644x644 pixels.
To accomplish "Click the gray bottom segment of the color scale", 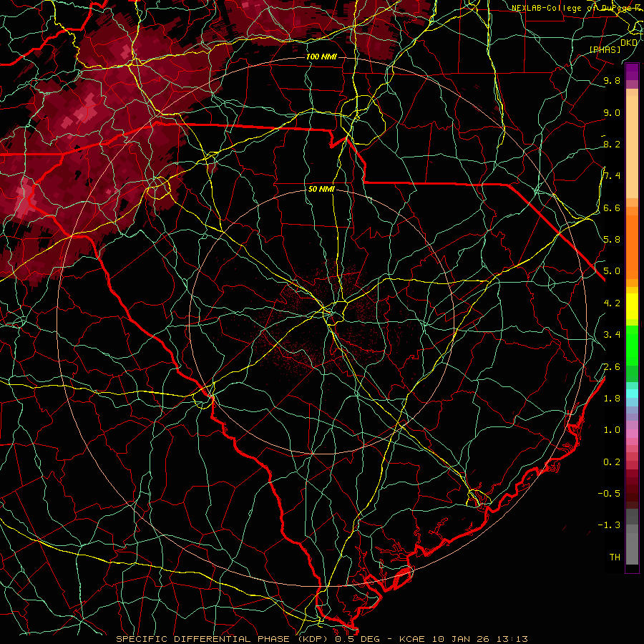I will click(632, 548).
